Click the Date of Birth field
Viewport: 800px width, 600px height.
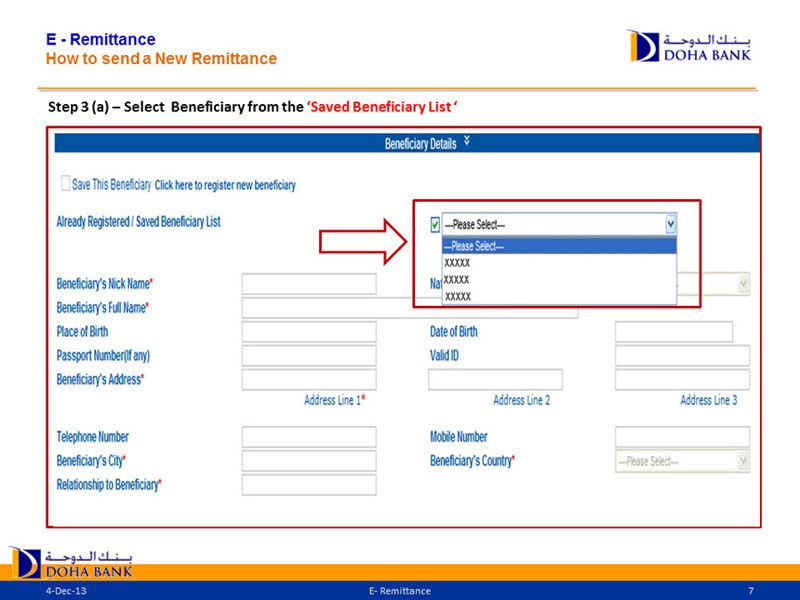[673, 332]
